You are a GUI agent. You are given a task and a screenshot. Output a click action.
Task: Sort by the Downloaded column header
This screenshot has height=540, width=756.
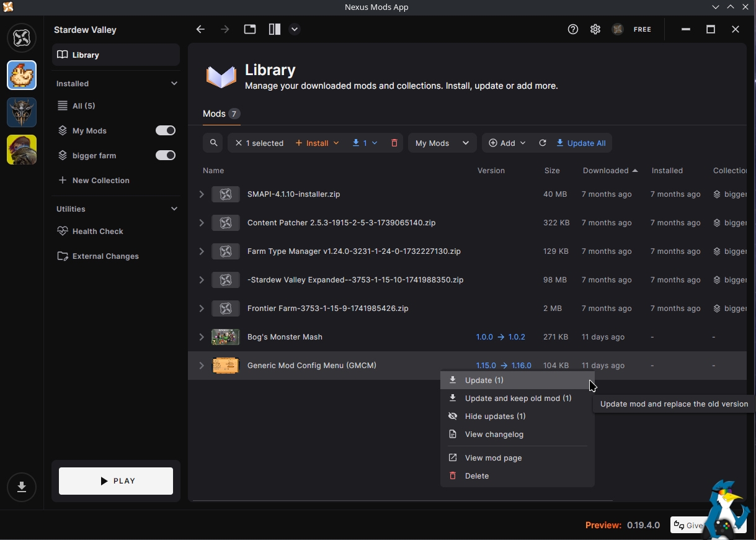point(605,170)
